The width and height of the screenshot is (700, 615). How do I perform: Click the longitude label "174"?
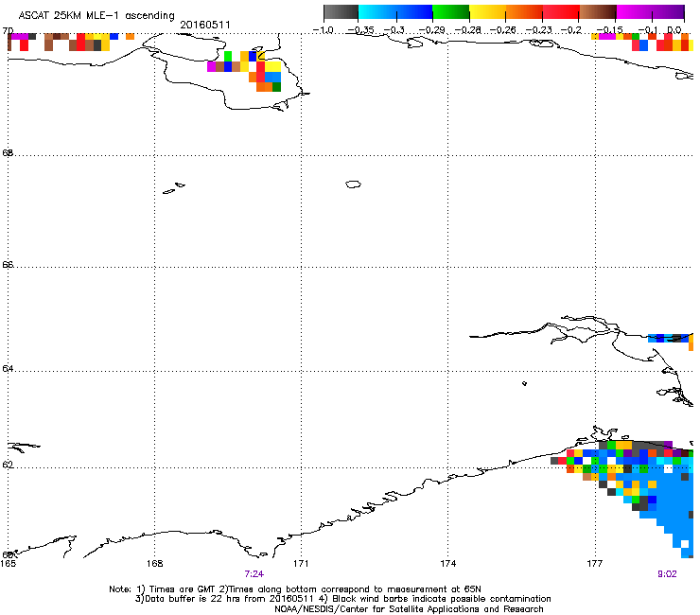click(448, 564)
